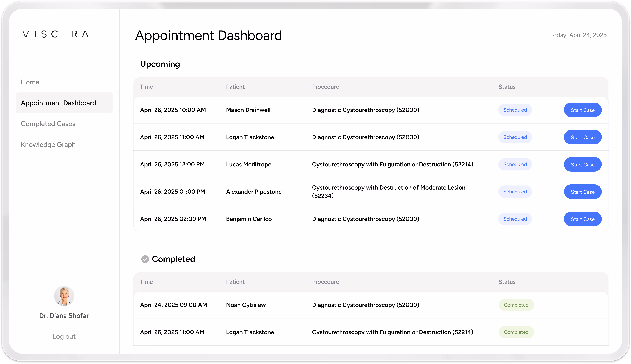Open the Appointment Dashboard page
The width and height of the screenshot is (631, 364).
(x=58, y=103)
